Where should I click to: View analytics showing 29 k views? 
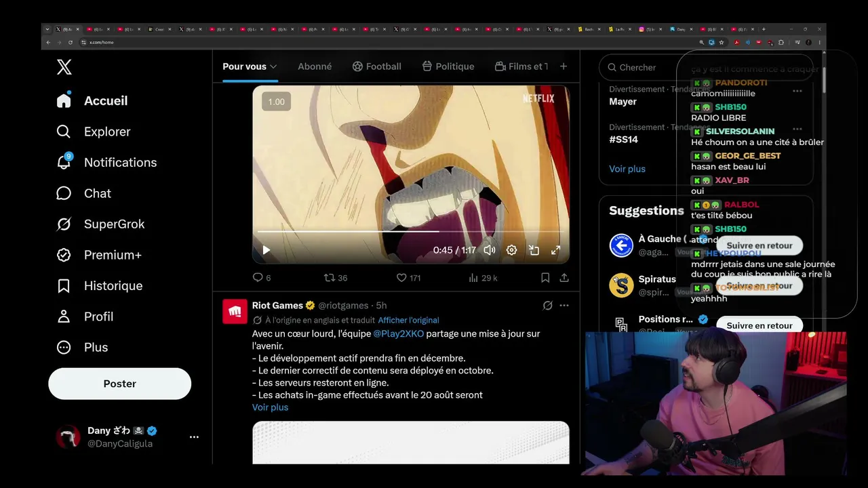(x=483, y=278)
